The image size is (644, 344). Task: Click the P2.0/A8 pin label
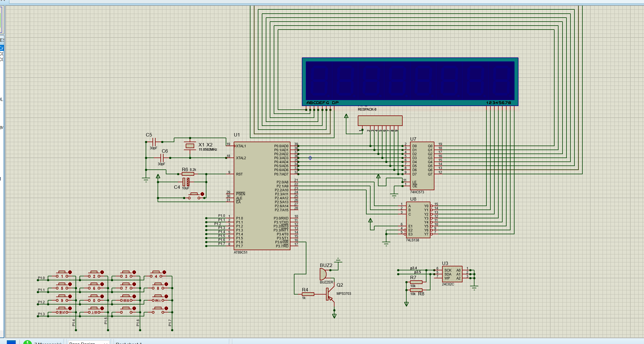pos(282,182)
